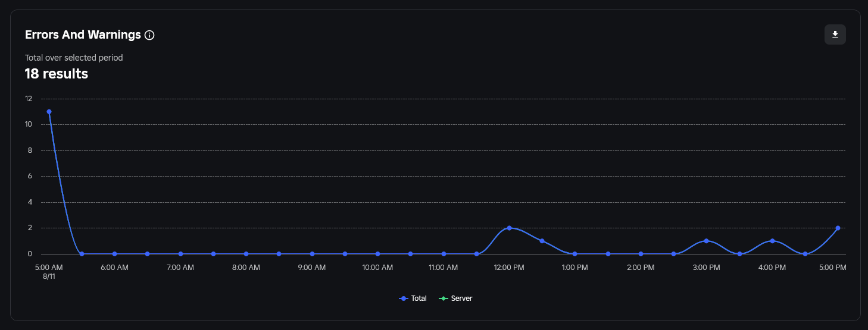868x330 pixels.
Task: Click the '8/11' date label
Action: (49, 276)
